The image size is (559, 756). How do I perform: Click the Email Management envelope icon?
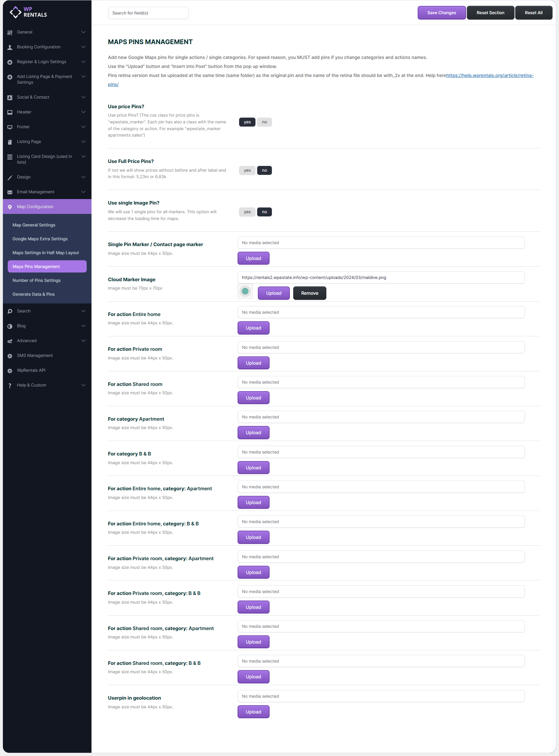click(x=10, y=192)
